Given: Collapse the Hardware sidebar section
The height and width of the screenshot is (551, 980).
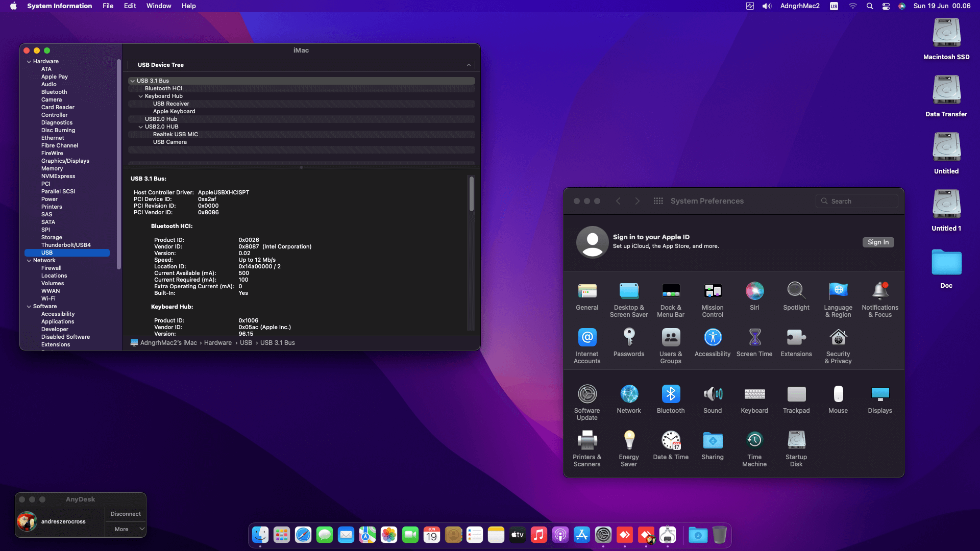Looking at the screenshot, I should 29,61.
